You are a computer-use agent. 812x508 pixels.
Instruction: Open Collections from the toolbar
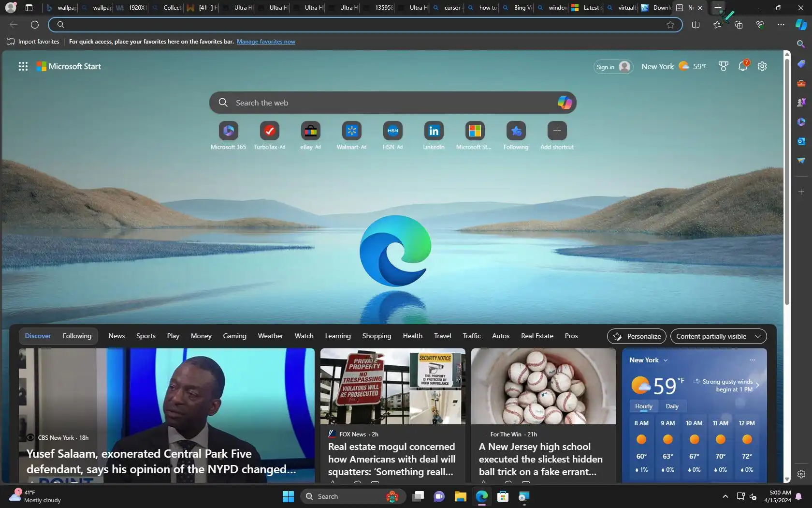point(739,25)
